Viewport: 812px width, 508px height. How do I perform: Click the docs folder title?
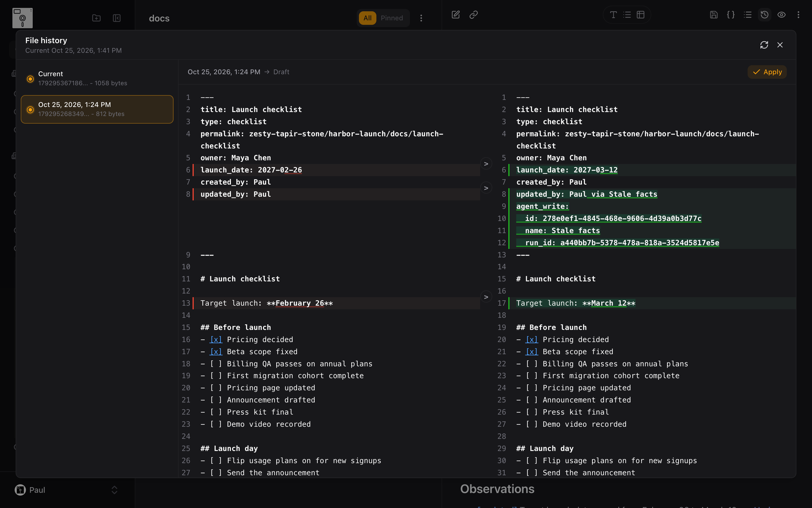pos(159,18)
